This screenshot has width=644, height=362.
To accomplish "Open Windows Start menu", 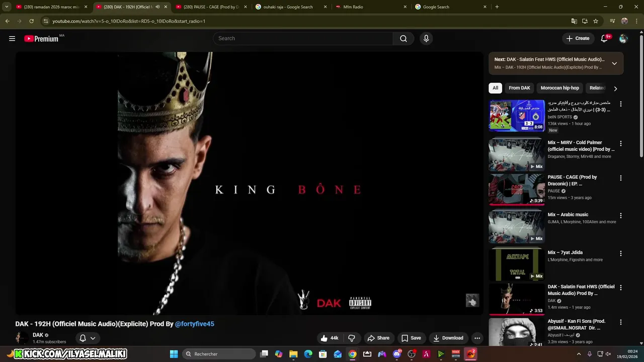I will tap(174, 354).
